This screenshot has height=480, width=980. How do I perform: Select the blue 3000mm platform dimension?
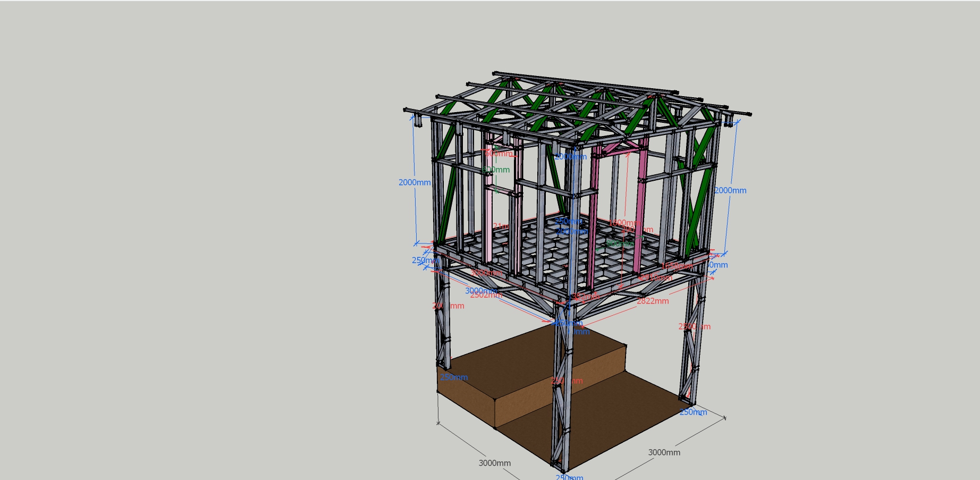tap(481, 291)
